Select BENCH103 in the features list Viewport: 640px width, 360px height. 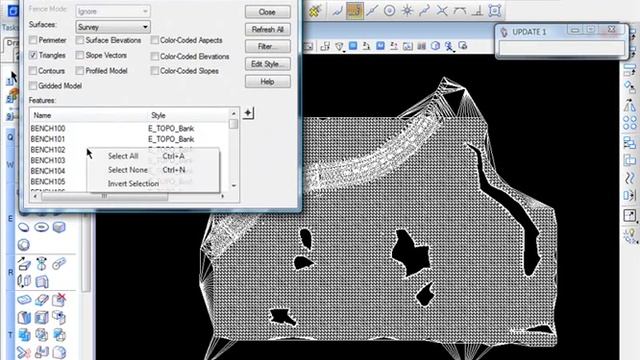[x=48, y=160]
